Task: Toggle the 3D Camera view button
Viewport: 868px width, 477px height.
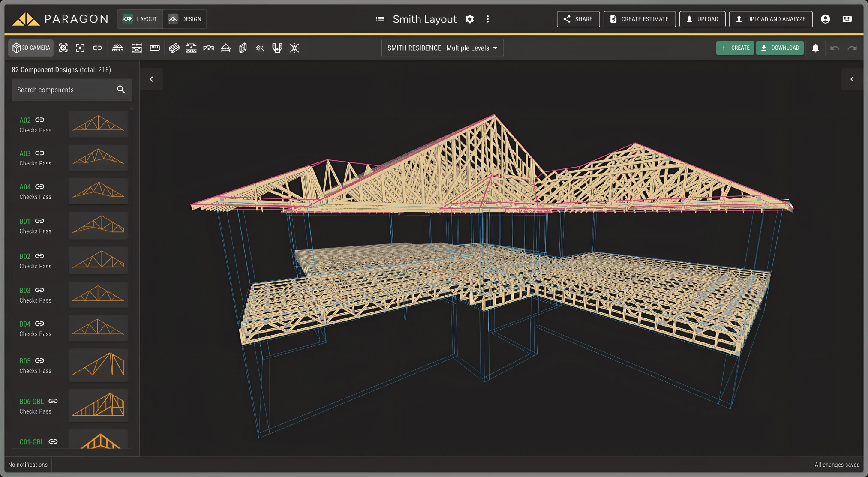Action: [x=31, y=48]
